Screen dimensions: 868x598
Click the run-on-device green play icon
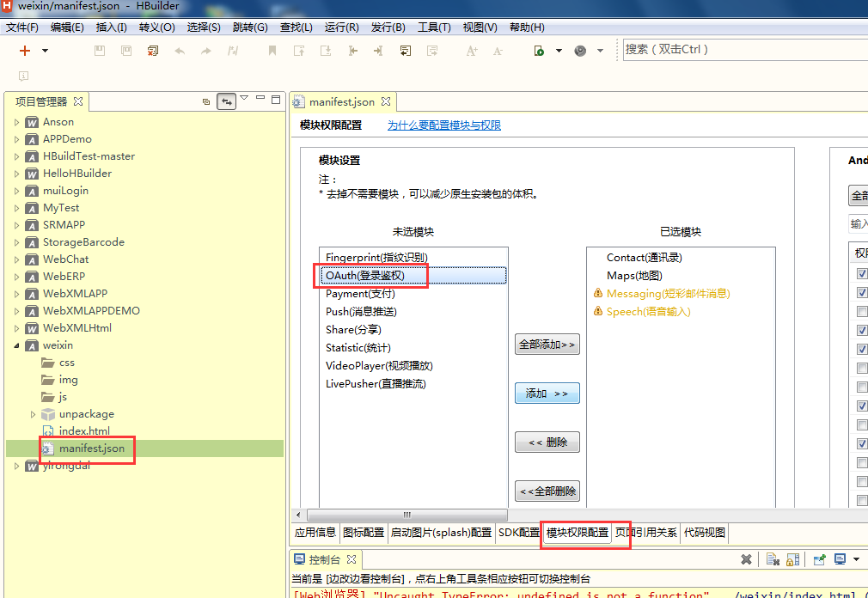point(539,51)
